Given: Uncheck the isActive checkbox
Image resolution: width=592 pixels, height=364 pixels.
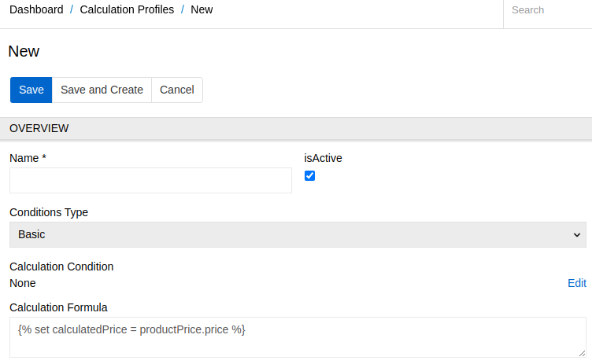Looking at the screenshot, I should tap(309, 175).
